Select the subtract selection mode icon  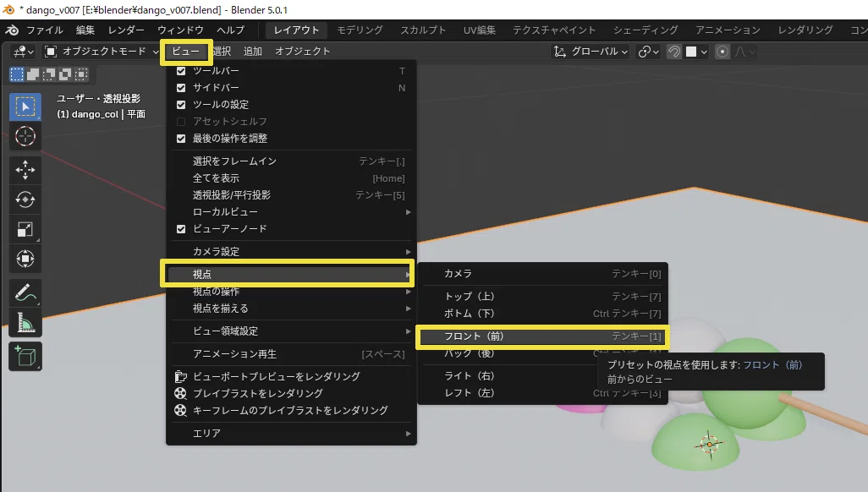click(49, 74)
